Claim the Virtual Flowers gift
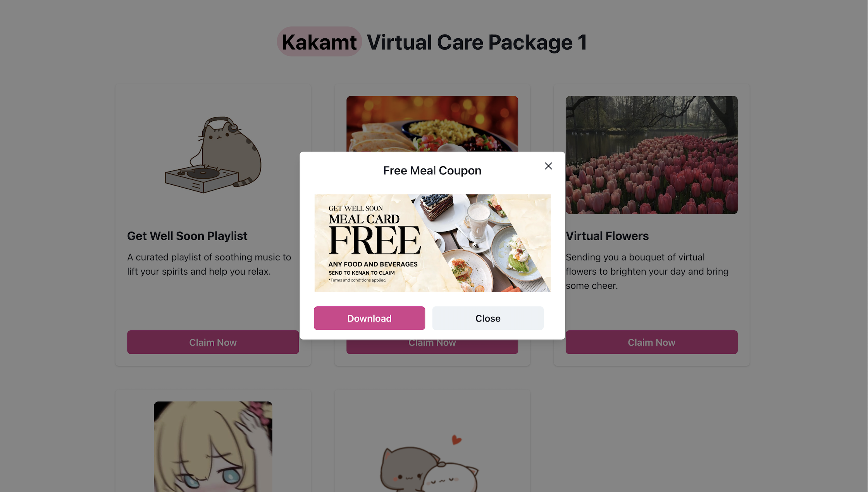Screen dimensions: 868x492 point(651,342)
